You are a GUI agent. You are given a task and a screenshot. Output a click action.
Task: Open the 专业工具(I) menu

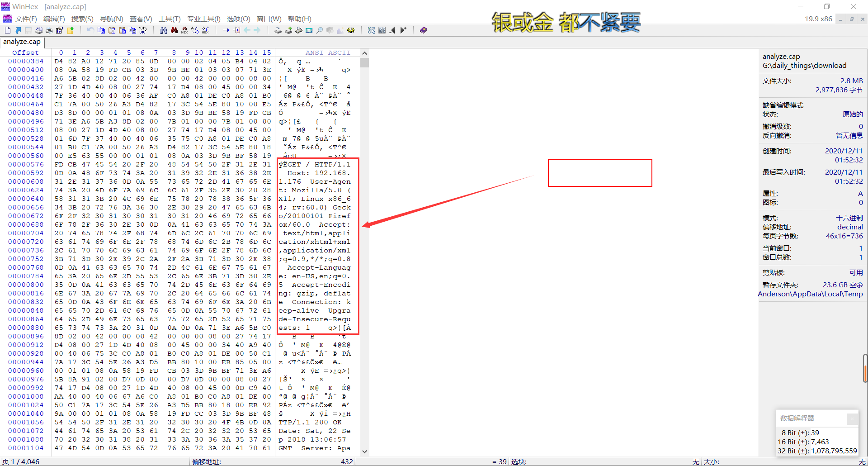(203, 19)
